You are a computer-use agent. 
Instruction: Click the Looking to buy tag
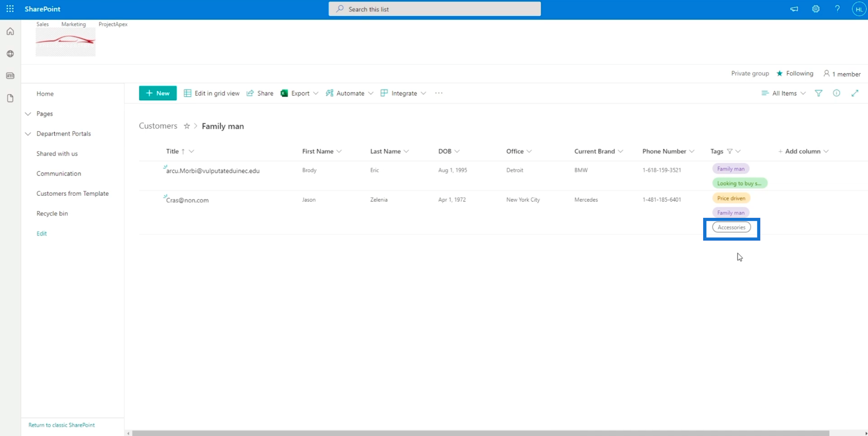(x=739, y=183)
